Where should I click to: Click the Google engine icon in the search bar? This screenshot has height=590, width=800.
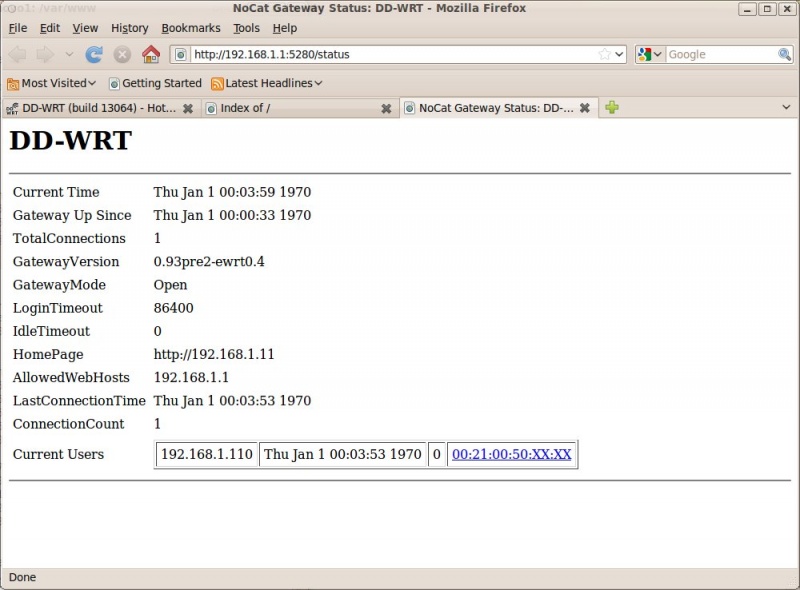[644, 54]
